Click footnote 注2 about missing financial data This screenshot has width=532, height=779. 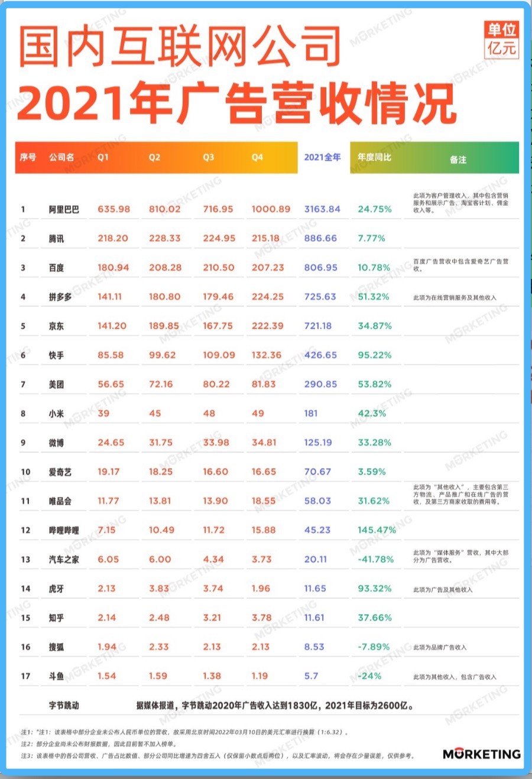98,744
